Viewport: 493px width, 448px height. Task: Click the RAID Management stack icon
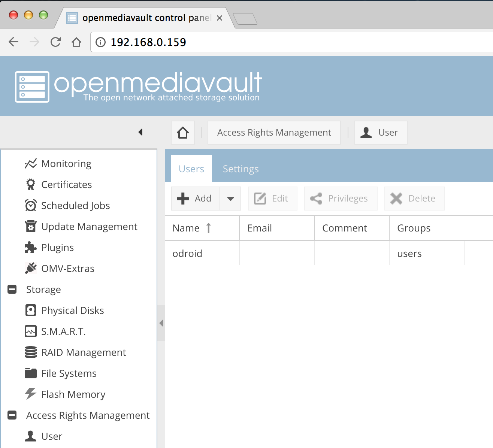click(31, 352)
